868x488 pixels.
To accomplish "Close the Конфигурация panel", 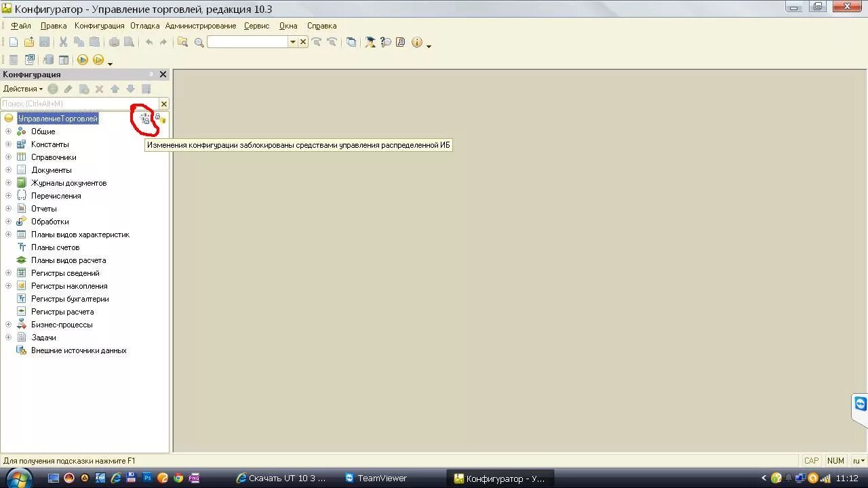I will (x=163, y=75).
